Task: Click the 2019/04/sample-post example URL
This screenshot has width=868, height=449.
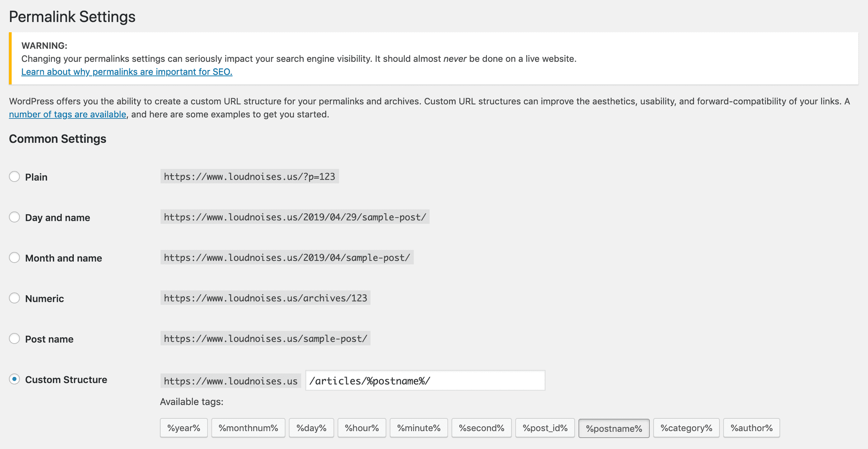Action: pyautogui.click(x=287, y=257)
